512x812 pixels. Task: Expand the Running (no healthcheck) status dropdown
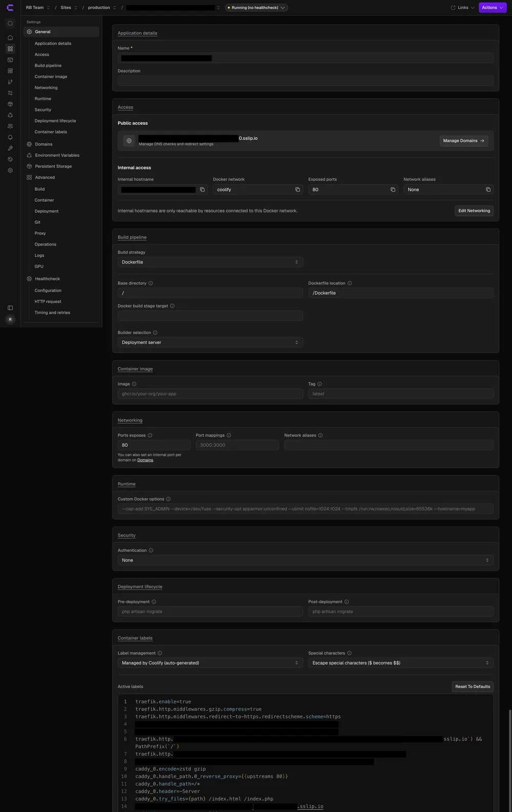tap(257, 8)
